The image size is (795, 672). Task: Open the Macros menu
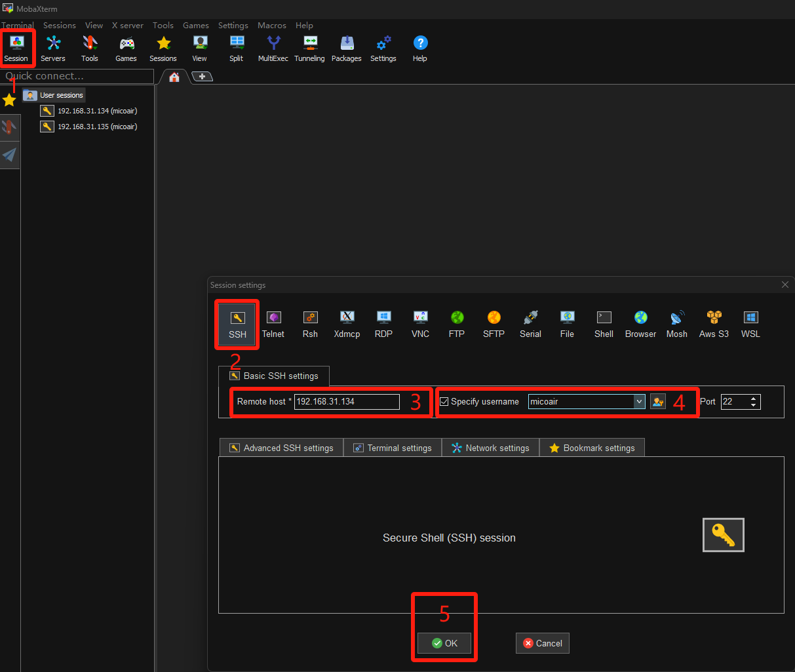tap(271, 26)
